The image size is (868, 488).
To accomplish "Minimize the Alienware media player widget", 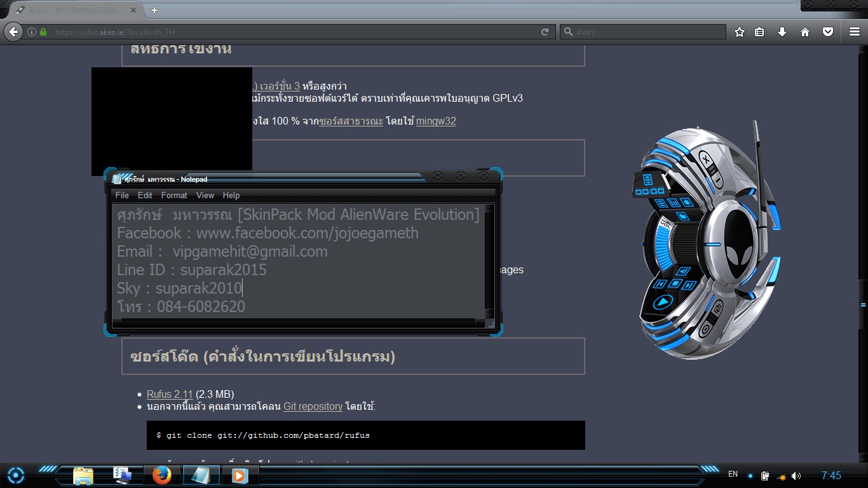I will [717, 182].
